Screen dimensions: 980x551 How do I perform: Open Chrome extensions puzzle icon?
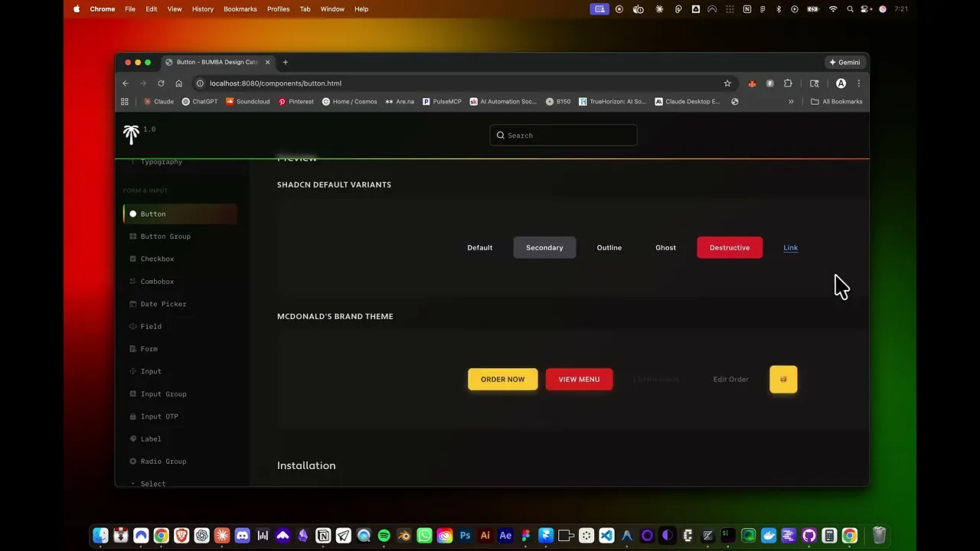coord(788,83)
